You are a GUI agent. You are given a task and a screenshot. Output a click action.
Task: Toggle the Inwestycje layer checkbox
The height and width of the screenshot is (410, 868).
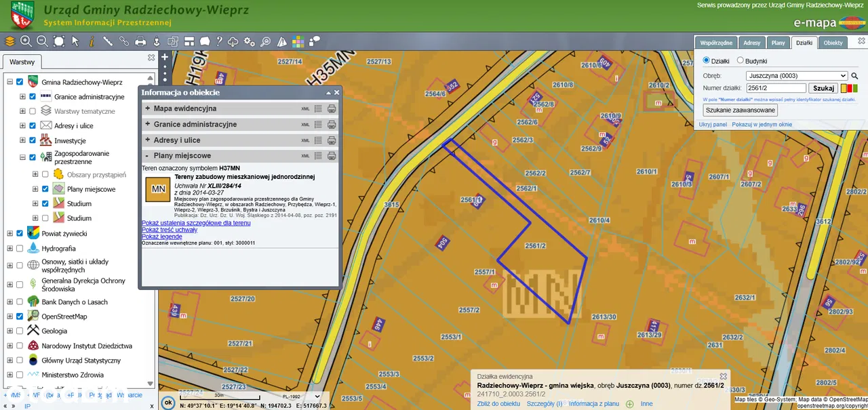(32, 140)
